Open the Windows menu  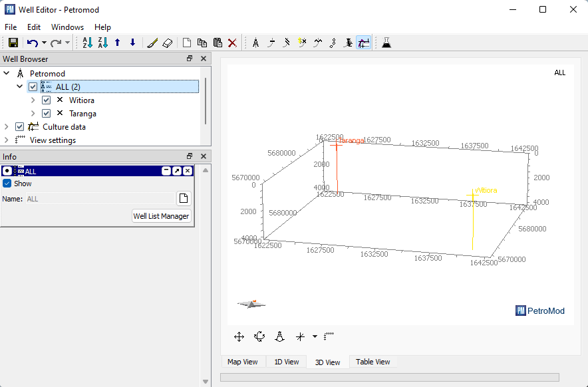[67, 27]
